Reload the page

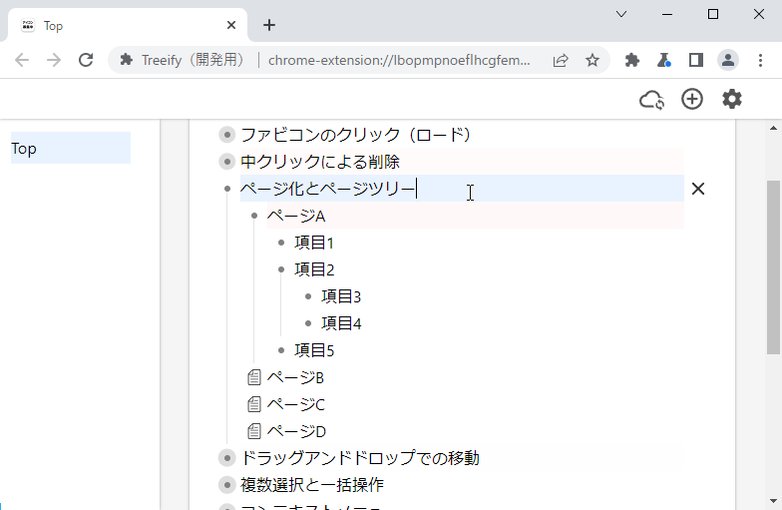pyautogui.click(x=86, y=60)
